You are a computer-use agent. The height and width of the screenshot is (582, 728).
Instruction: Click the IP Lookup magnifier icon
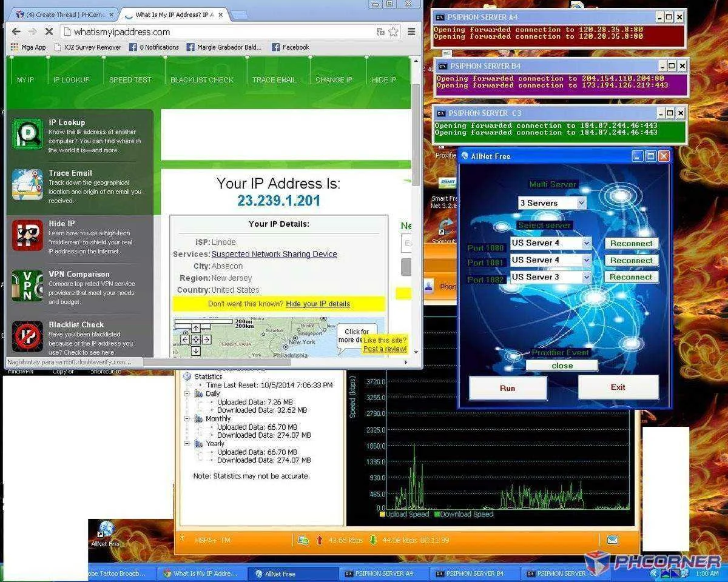click(x=27, y=135)
